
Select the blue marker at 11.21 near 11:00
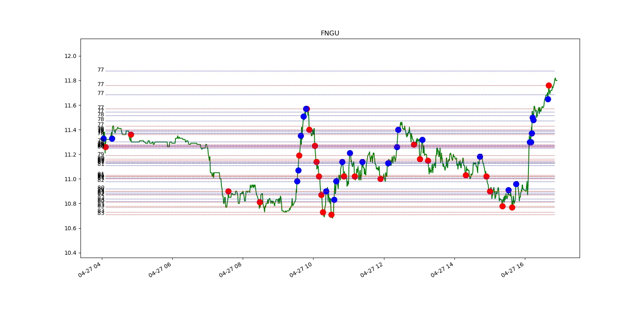click(350, 153)
